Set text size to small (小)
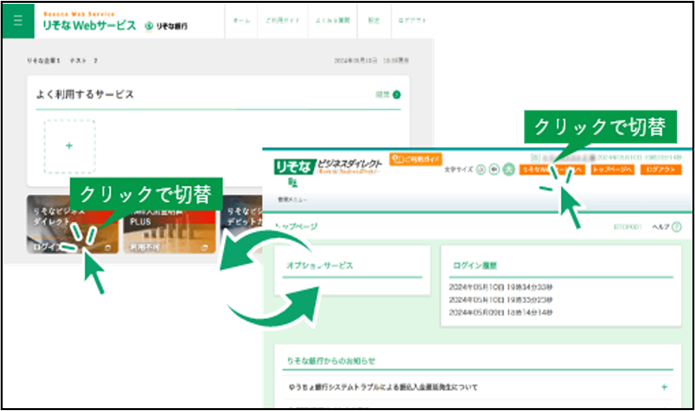This screenshot has width=695, height=411. pyautogui.click(x=481, y=169)
